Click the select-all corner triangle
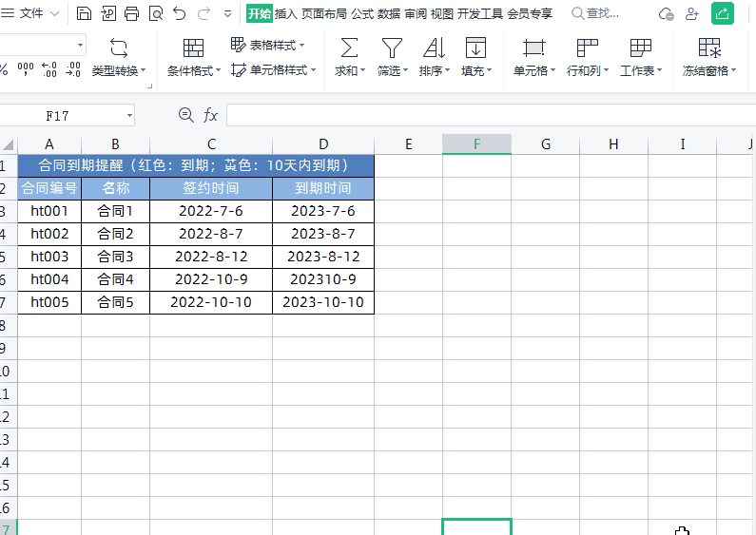 click(9, 144)
